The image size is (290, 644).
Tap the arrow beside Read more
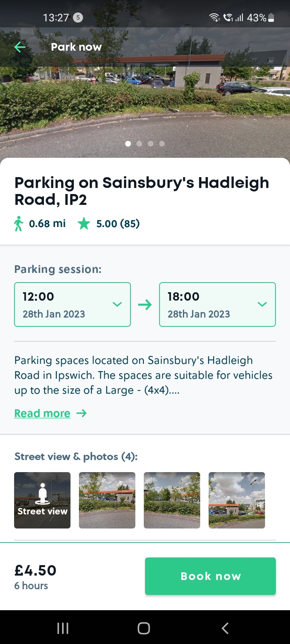(x=82, y=413)
